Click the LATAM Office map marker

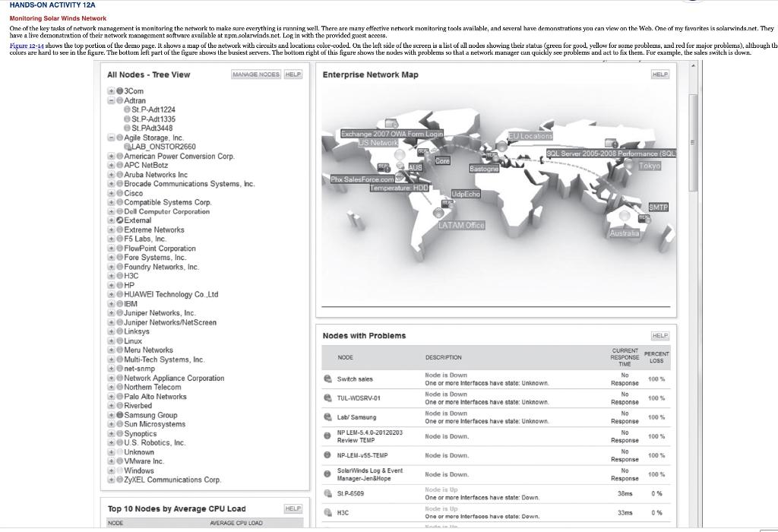pyautogui.click(x=438, y=213)
